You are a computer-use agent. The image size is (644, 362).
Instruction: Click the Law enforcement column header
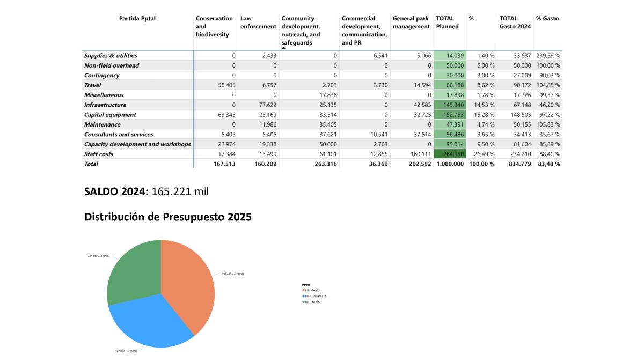[x=258, y=23]
